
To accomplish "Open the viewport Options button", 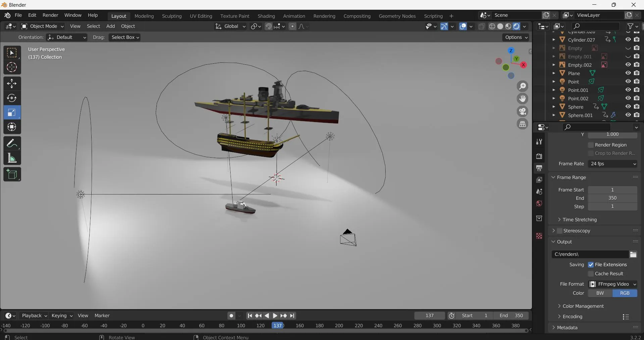I will [x=516, y=37].
